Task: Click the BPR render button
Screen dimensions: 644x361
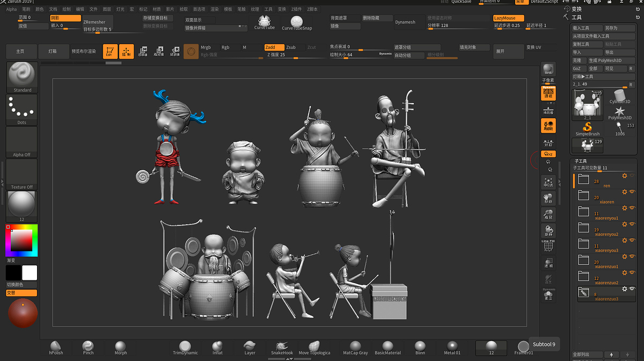Action: point(548,69)
